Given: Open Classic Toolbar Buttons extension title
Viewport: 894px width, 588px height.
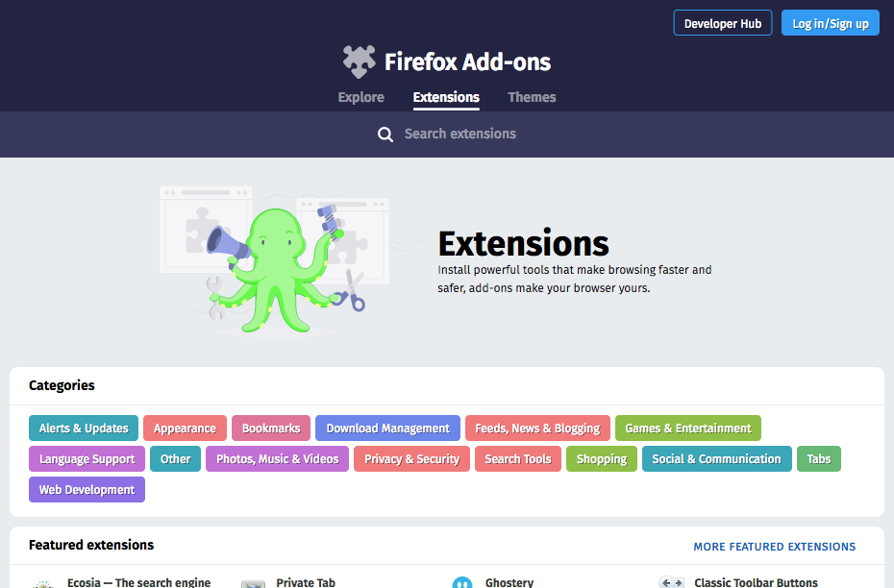Looking at the screenshot, I should tap(756, 582).
